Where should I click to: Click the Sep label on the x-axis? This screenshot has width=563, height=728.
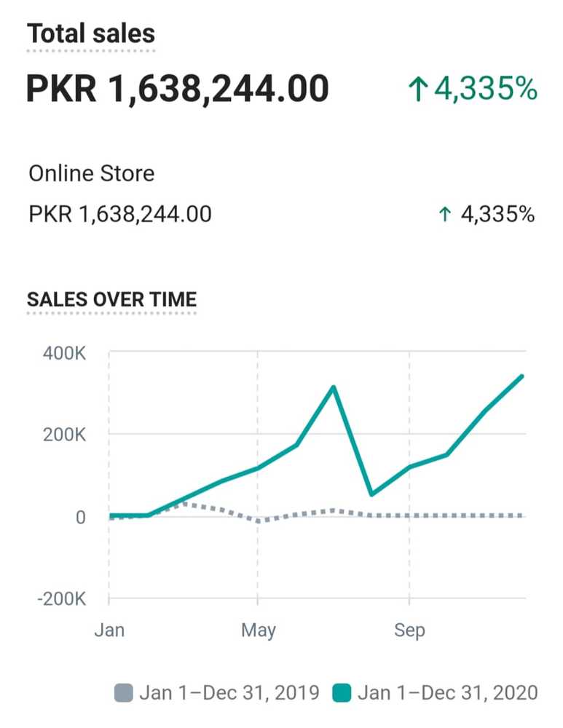pos(409,630)
